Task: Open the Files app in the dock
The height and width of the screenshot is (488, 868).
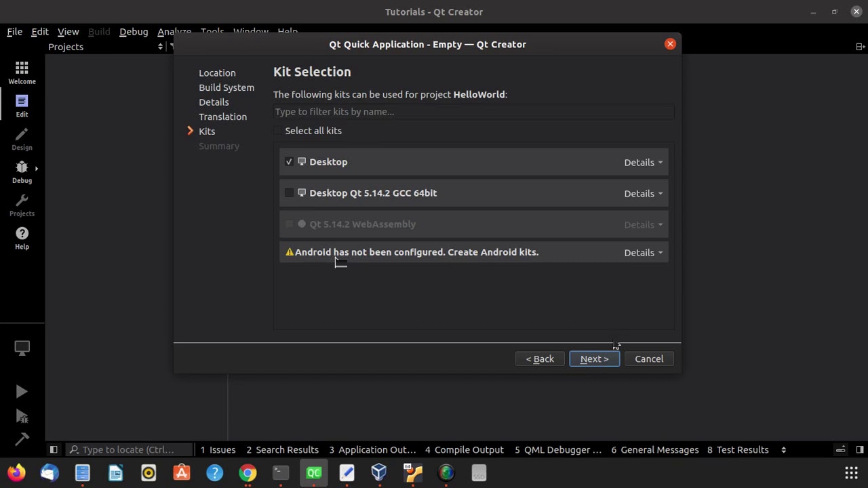Action: point(82,472)
